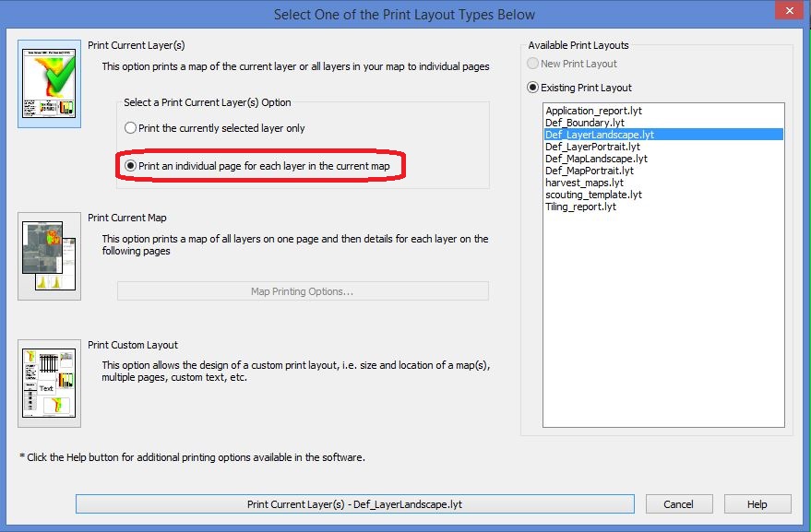Click the Map Printing Options button
Screen dimensions: 811x532
(x=303, y=291)
